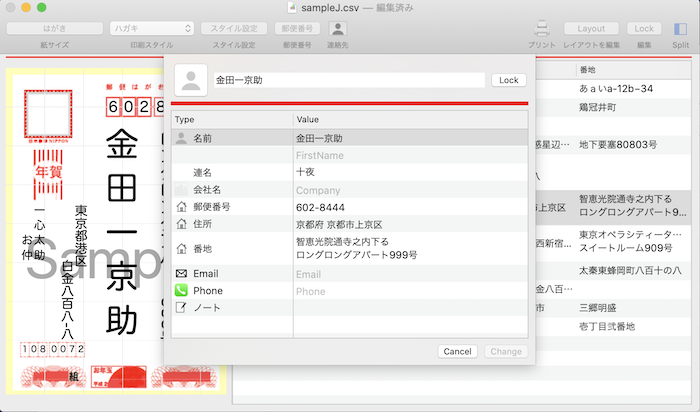Toggle the Split view icon

point(680,29)
